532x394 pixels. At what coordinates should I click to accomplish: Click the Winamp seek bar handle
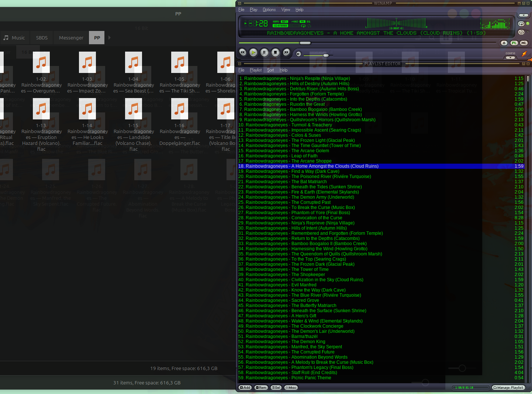click(x=305, y=43)
